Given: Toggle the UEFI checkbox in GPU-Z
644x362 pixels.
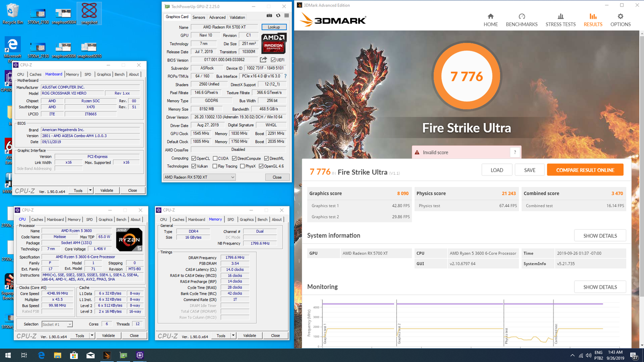Looking at the screenshot, I should point(273,60).
